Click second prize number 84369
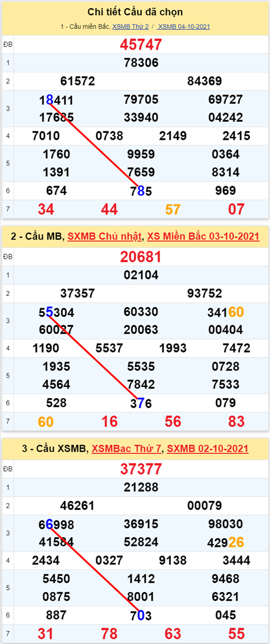The image size is (270, 644). tap(205, 81)
